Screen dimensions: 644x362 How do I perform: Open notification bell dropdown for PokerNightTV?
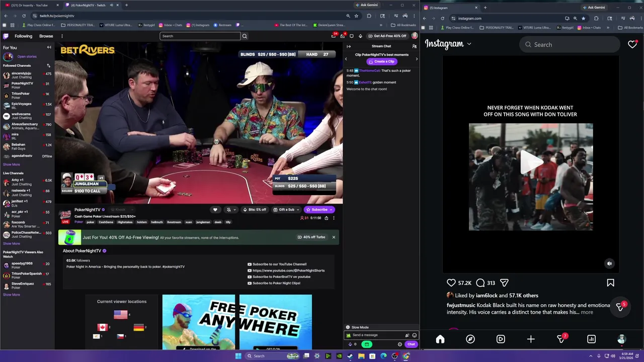point(230,210)
